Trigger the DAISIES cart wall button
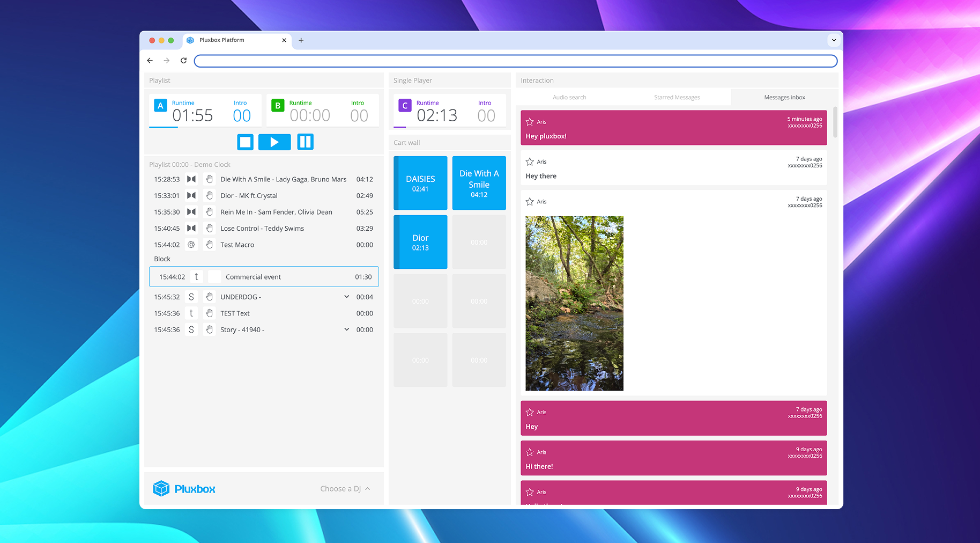 (420, 183)
